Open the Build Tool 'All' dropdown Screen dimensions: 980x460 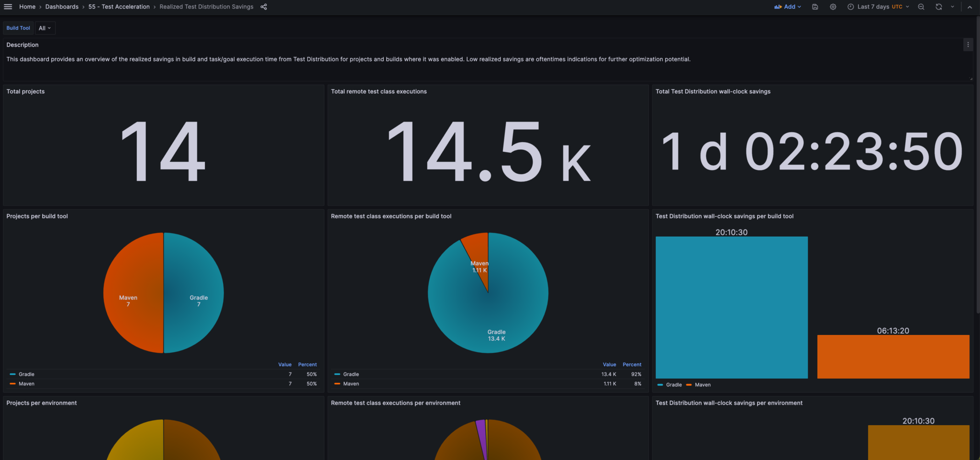[x=45, y=28]
